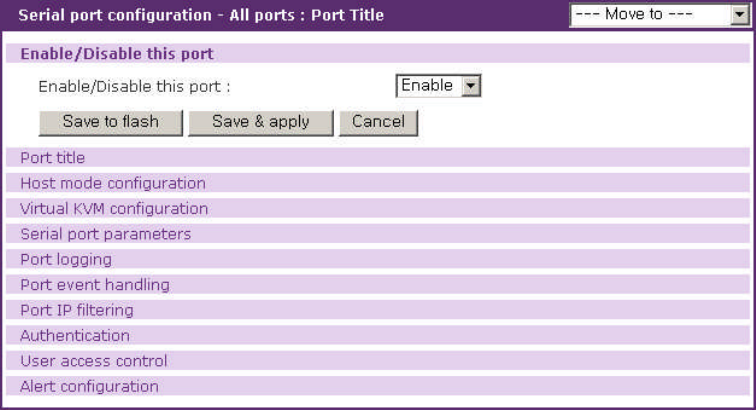Expand Alert configuration section
The width and height of the screenshot is (756, 410).
coord(89,386)
